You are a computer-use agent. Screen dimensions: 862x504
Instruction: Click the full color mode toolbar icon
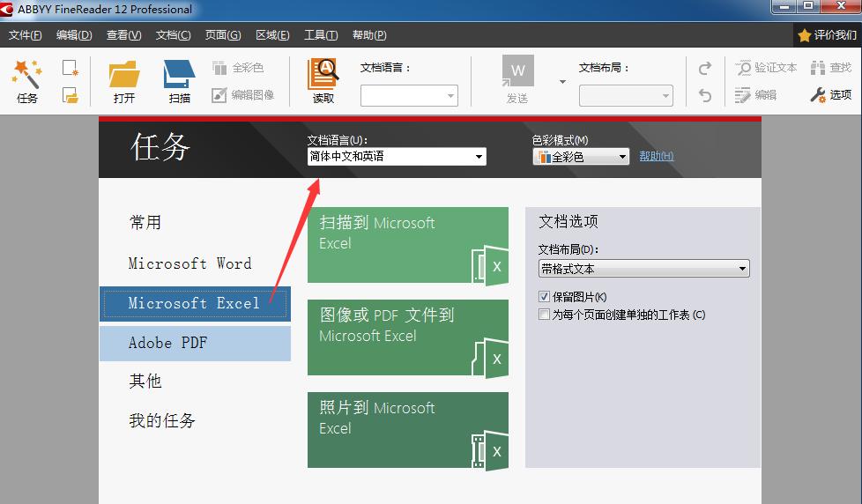click(x=219, y=68)
